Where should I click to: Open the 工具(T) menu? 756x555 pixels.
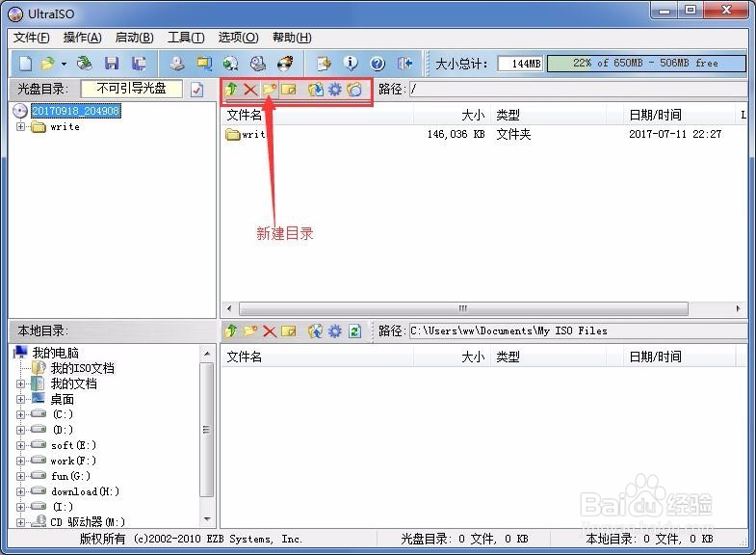pyautogui.click(x=186, y=38)
